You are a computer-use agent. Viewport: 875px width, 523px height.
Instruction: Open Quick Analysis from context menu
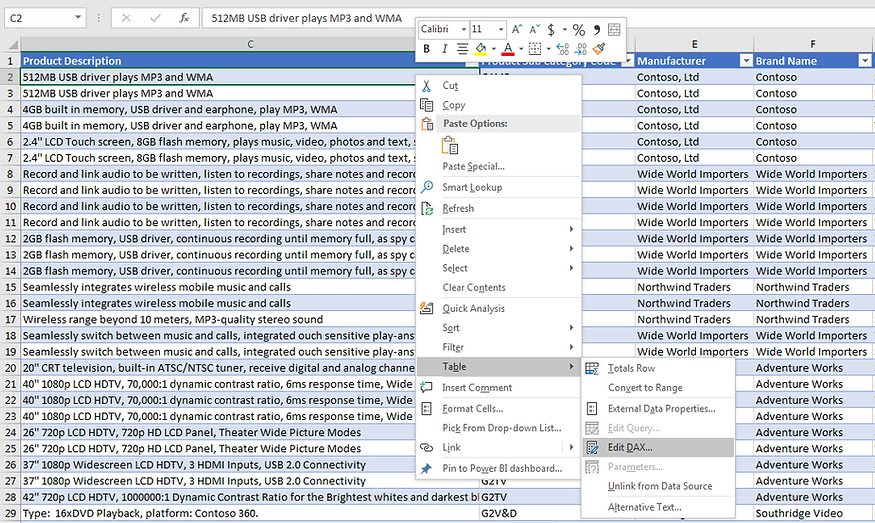click(499, 308)
